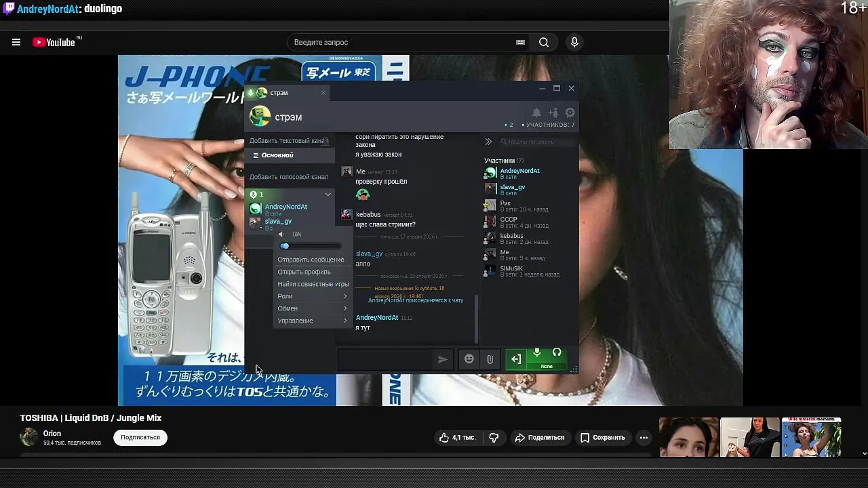This screenshot has width=868, height=488.
Task: Click the YouTube search magnifier button
Action: (x=544, y=42)
